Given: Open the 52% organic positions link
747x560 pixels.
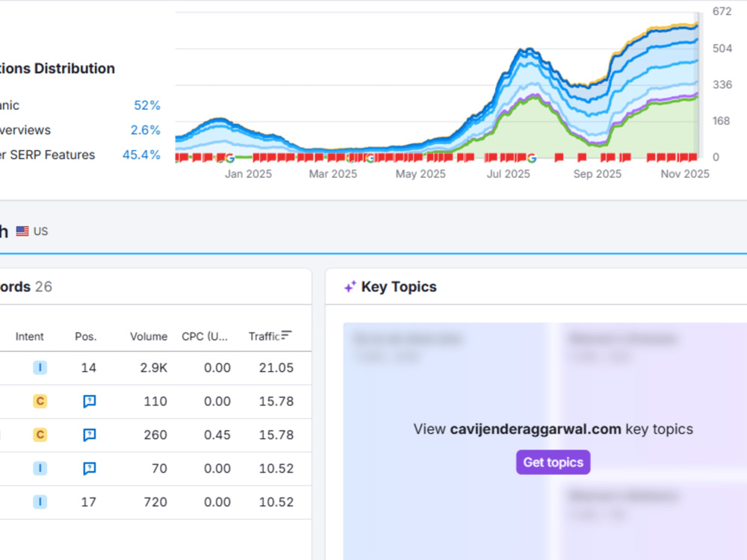Looking at the screenshot, I should [x=146, y=105].
